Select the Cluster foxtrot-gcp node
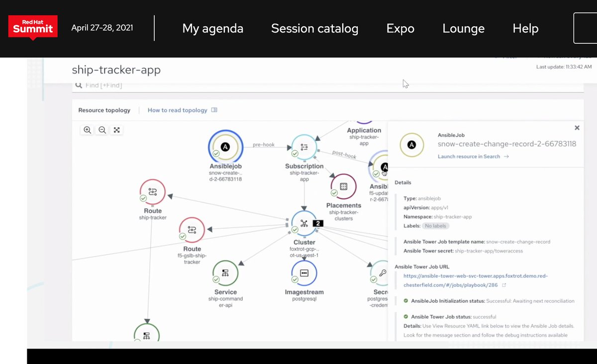Screen dimensions: 597x364 click(x=304, y=224)
